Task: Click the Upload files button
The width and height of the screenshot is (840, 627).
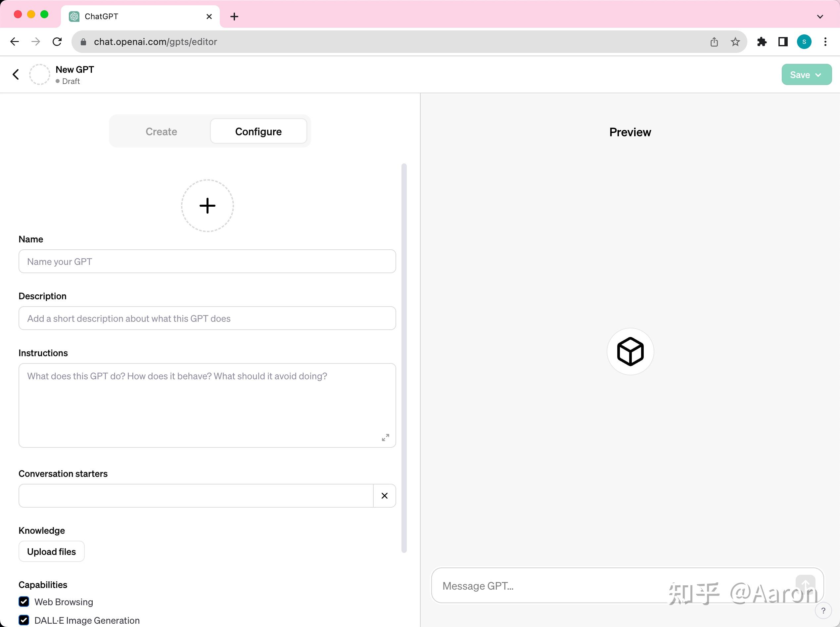Action: tap(51, 551)
